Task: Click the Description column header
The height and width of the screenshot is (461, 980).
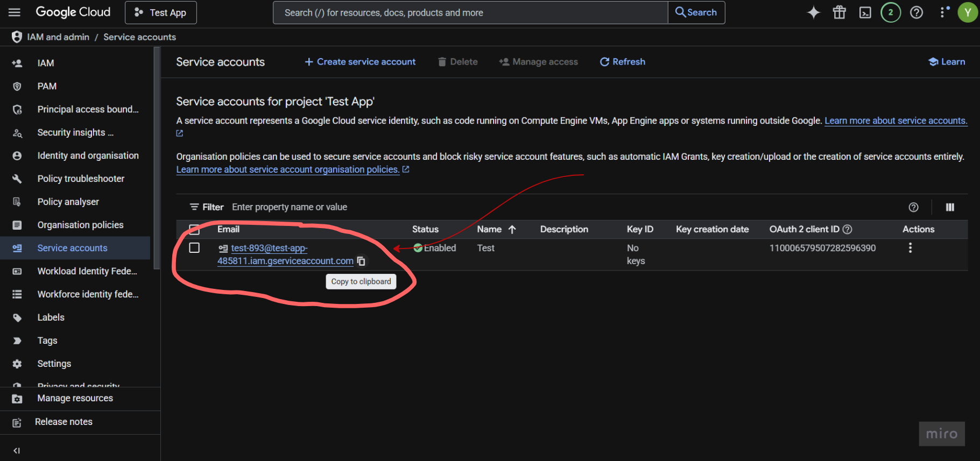Action: point(564,229)
